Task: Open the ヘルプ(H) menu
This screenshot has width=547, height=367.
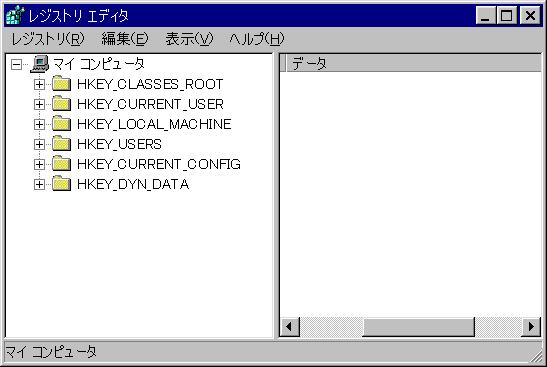Action: click(x=257, y=39)
